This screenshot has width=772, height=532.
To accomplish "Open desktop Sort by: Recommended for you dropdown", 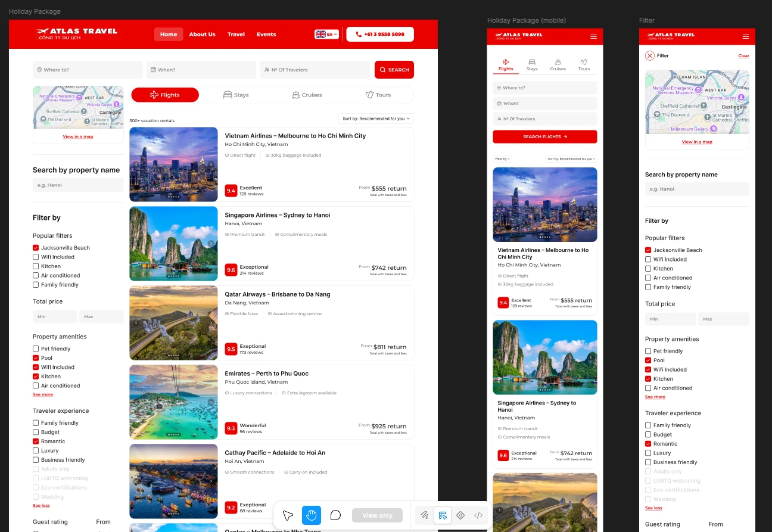I will coord(375,119).
